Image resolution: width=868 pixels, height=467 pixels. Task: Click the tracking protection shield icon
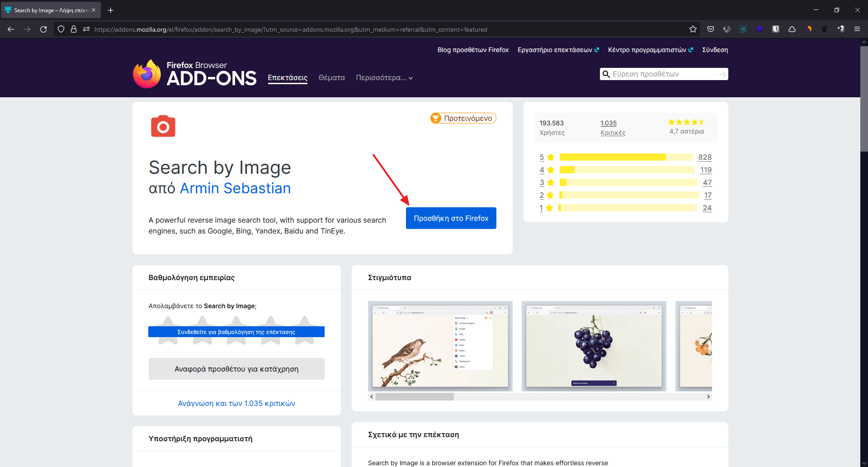tap(61, 29)
